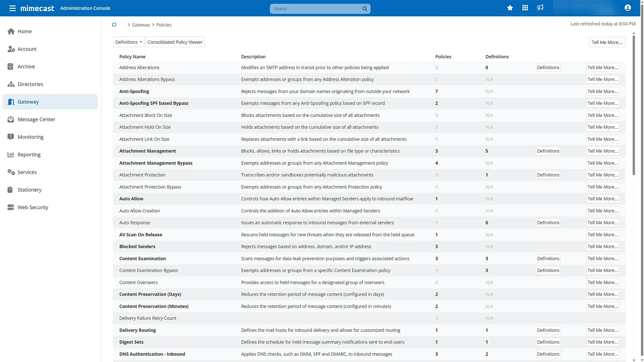This screenshot has height=362, width=644.
Task: Select Web Security in sidebar
Action: pyautogui.click(x=33, y=207)
